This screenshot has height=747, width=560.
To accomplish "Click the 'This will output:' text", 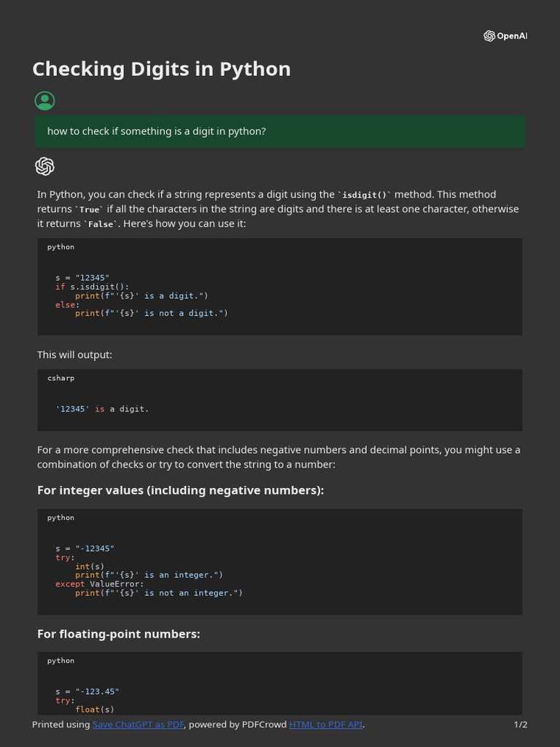I will (74, 355).
